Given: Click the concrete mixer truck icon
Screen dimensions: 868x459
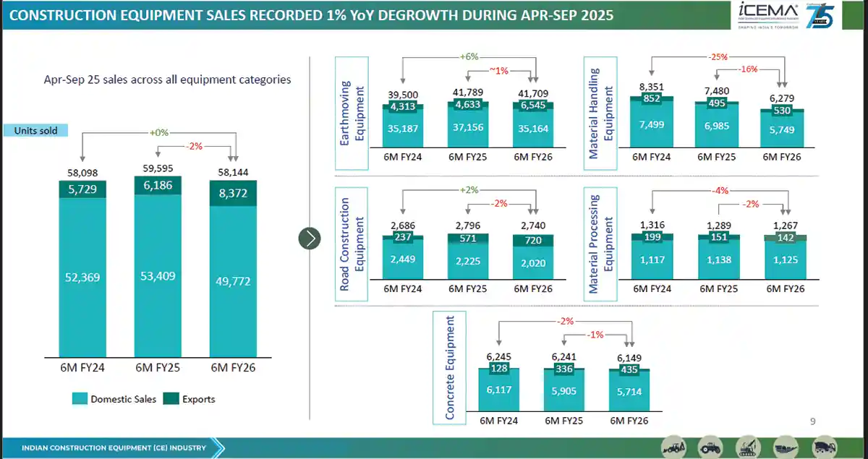Looking at the screenshot, I should coord(823,447).
